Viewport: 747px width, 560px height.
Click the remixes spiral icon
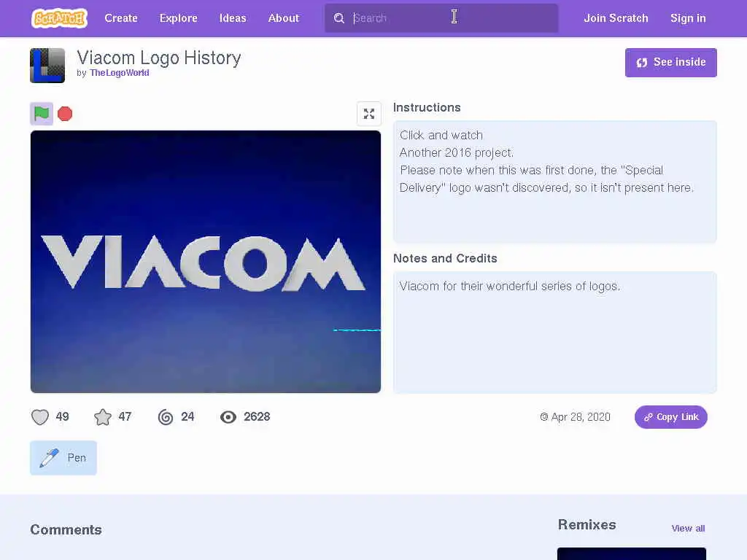click(166, 417)
